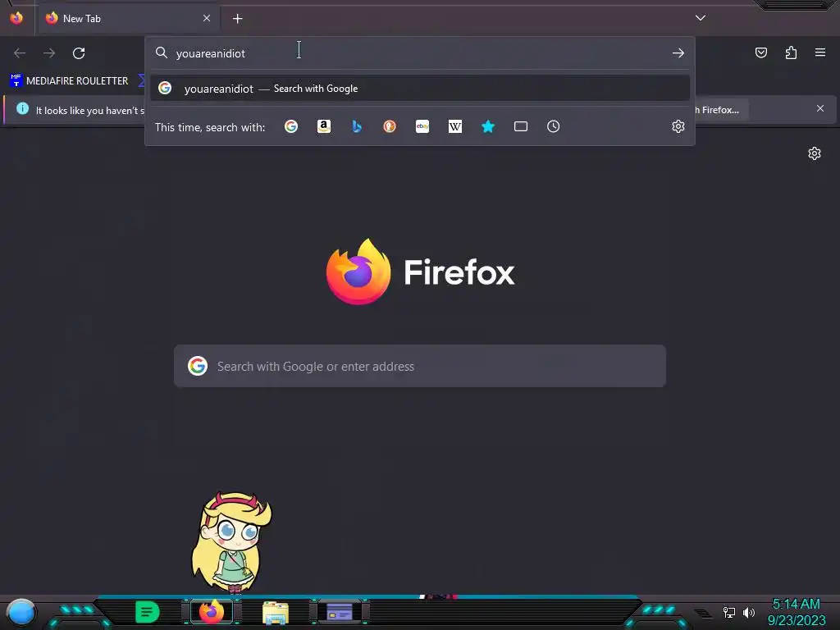Reload the current page
Screen dimensions: 840x630
click(79, 52)
